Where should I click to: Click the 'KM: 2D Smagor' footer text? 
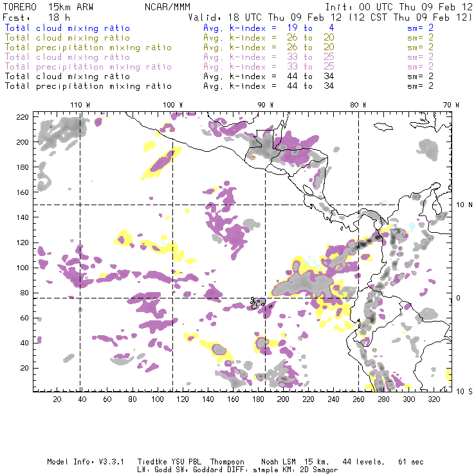(309, 470)
